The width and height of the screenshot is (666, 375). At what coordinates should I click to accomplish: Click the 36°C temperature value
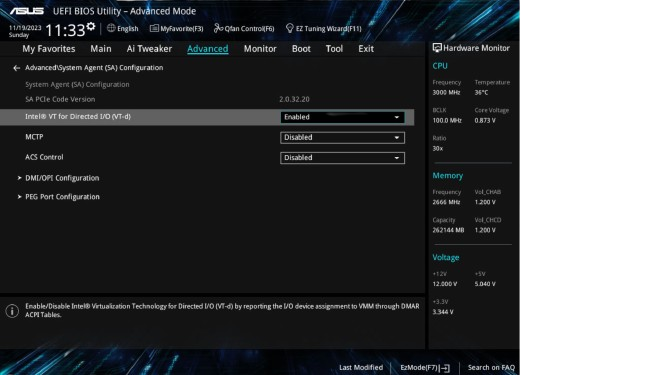(481, 93)
